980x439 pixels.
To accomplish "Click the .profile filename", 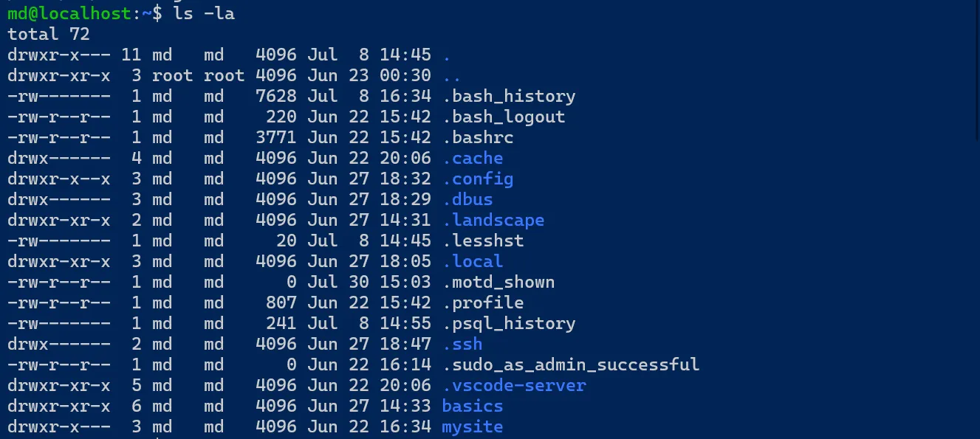I will tap(482, 303).
